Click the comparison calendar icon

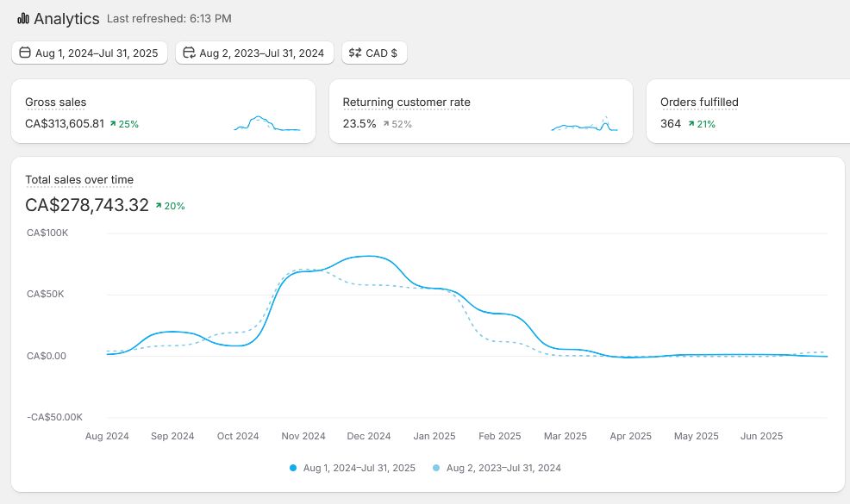[188, 53]
